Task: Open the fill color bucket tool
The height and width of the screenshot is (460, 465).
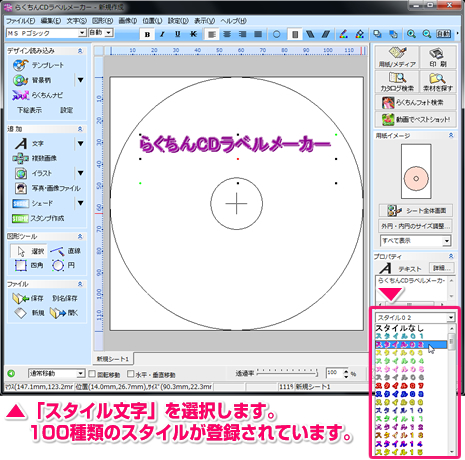Action: click(359, 34)
